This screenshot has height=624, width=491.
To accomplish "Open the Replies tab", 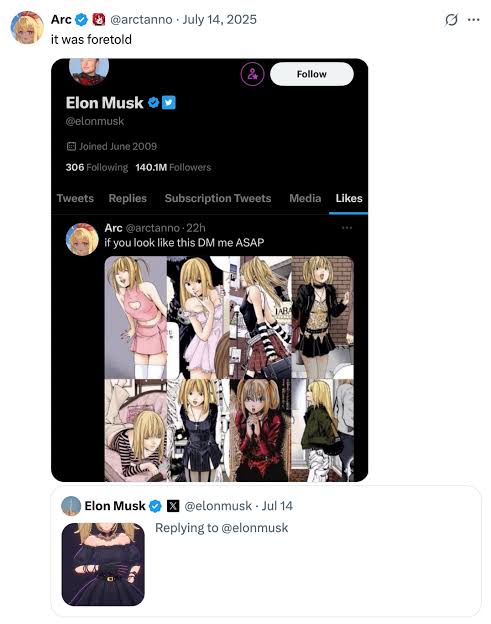I will pos(128,198).
